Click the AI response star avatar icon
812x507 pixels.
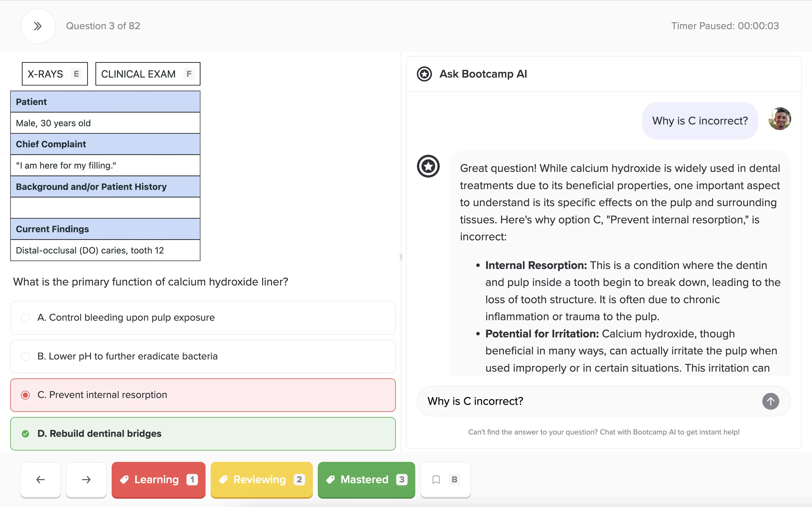[428, 166]
